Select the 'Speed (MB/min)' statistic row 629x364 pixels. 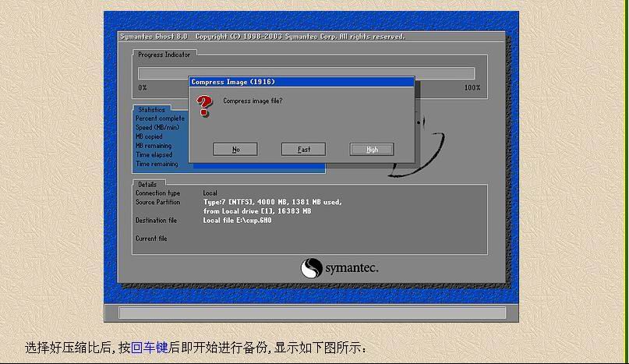pyautogui.click(x=157, y=128)
